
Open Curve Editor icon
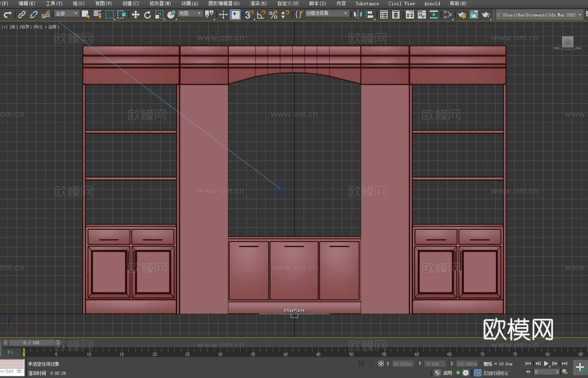(422, 14)
